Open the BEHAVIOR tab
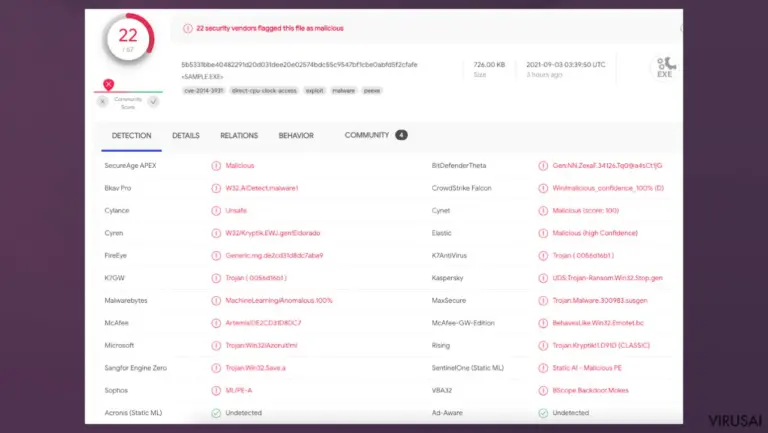The image size is (768, 433). tap(296, 136)
